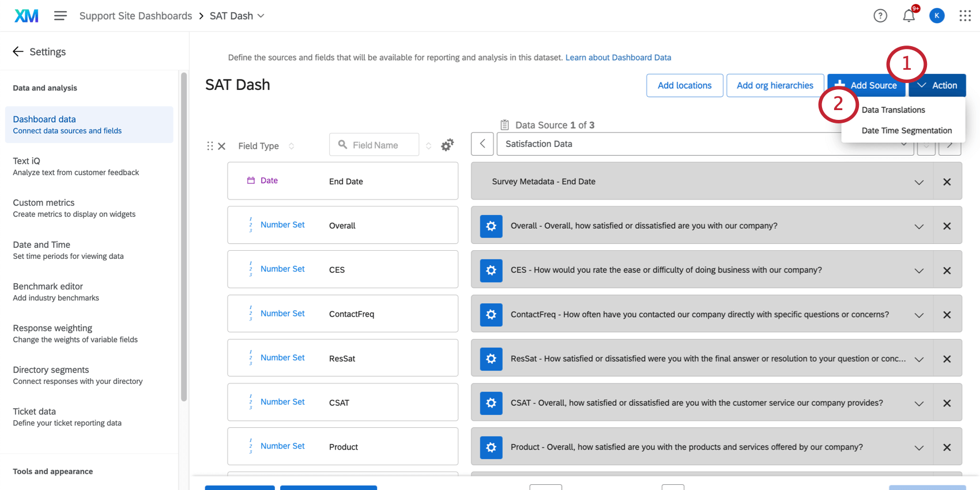
Task: Open gear settings for the CES field
Action: (491, 270)
